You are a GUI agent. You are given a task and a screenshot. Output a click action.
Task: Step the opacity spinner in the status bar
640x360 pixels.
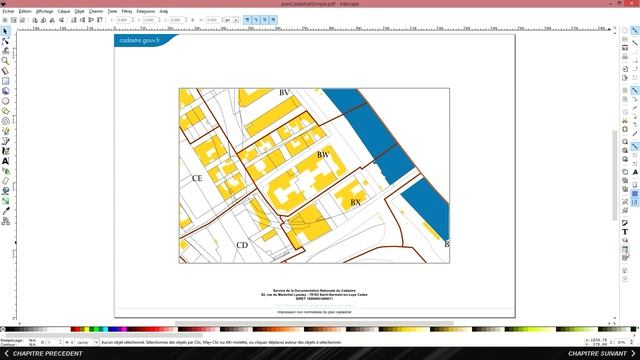click(x=60, y=342)
